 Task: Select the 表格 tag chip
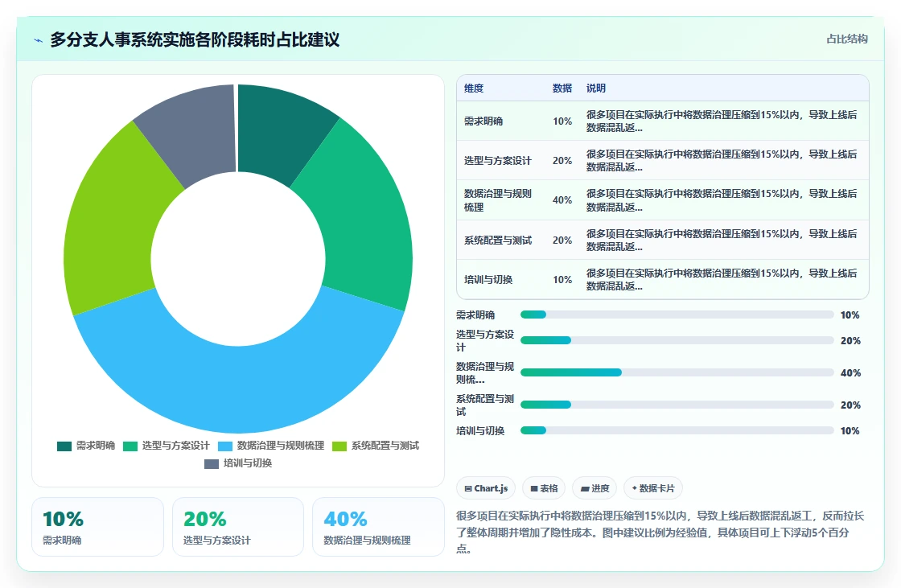544,488
